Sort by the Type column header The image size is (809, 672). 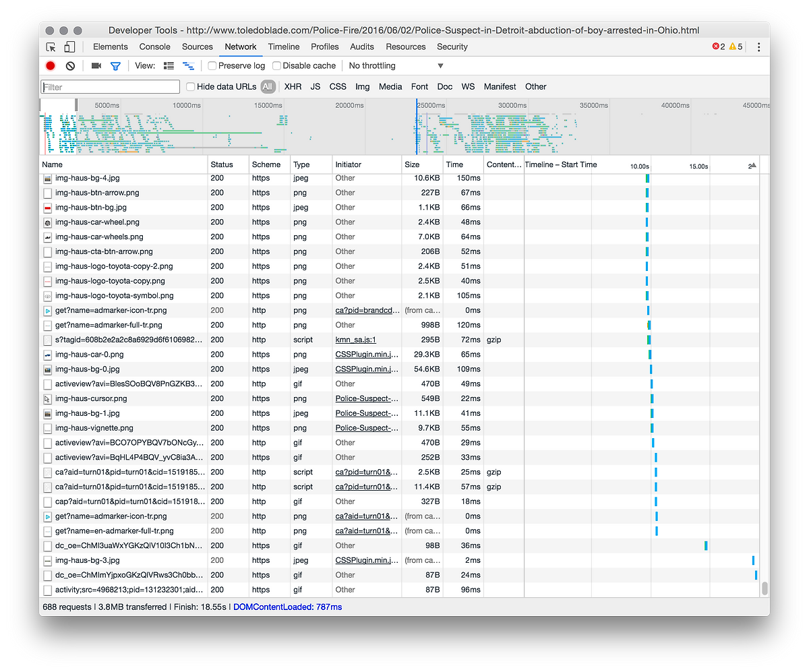pos(311,164)
